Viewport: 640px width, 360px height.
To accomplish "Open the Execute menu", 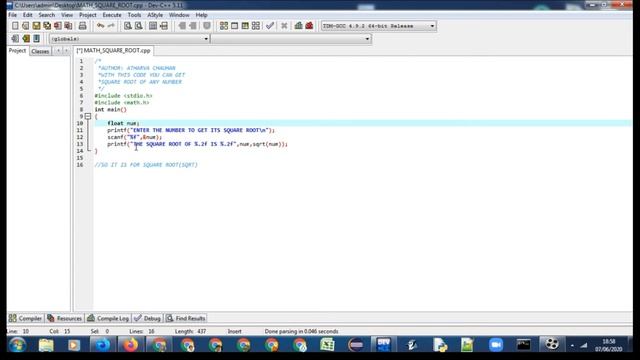I will pyautogui.click(x=112, y=15).
